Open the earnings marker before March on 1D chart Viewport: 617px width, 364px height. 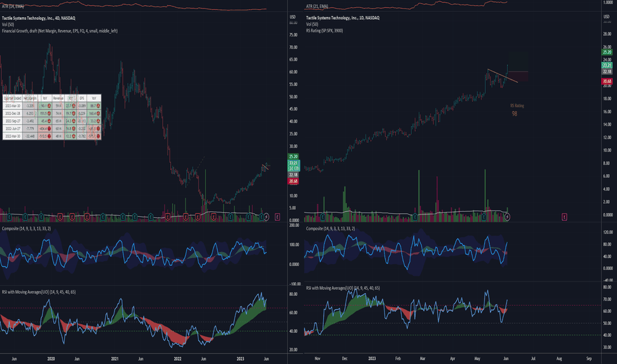(415, 217)
